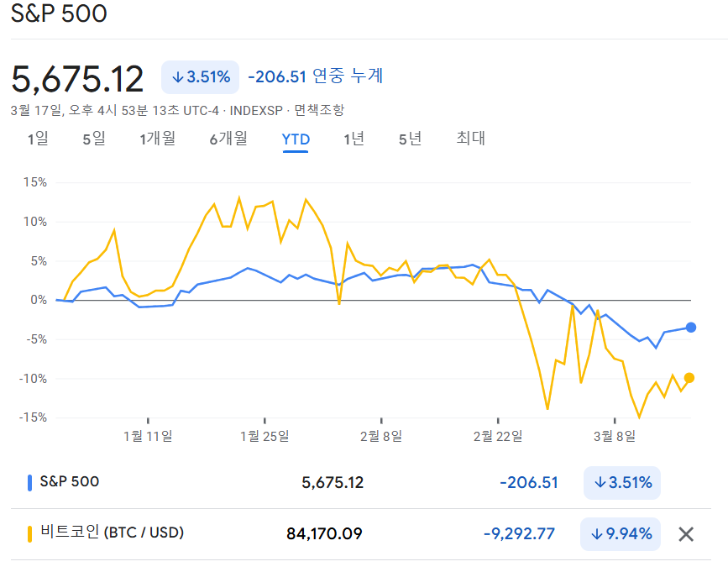728x572 pixels.
Task: Click the -206.51 연중 누계 text
Action: [x=315, y=76]
